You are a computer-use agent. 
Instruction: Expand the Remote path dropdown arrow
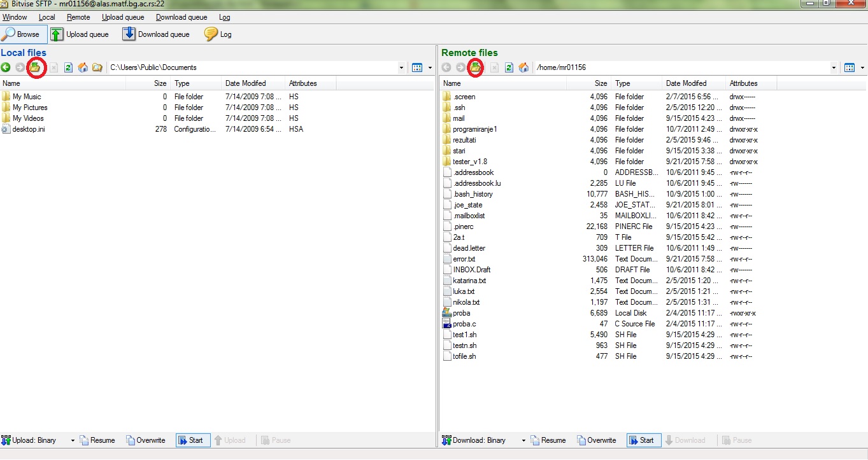pos(834,67)
